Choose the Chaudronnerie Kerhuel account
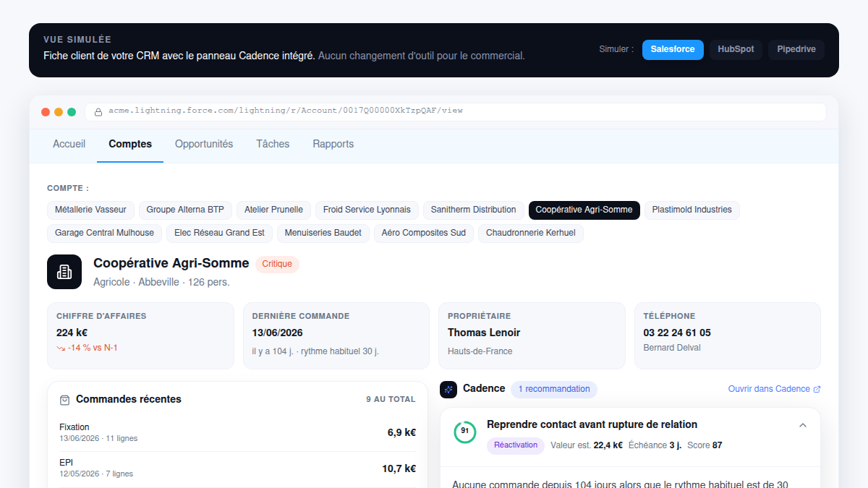The width and height of the screenshot is (868, 488). [x=530, y=233]
